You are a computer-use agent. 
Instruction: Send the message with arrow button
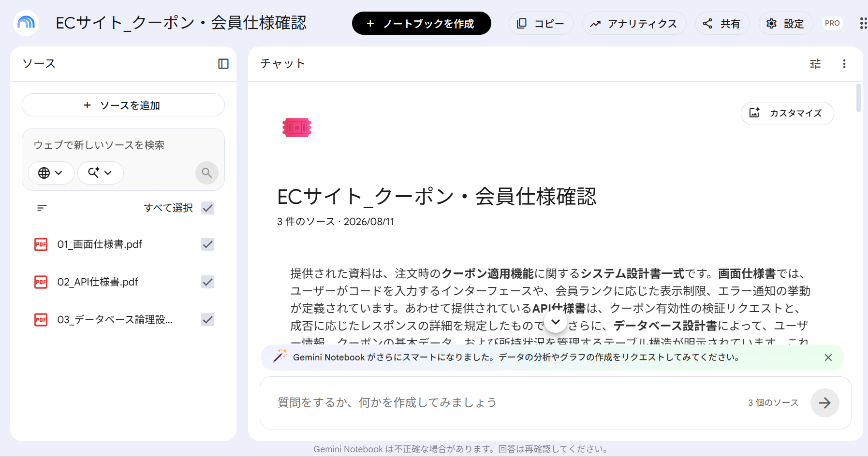click(825, 403)
